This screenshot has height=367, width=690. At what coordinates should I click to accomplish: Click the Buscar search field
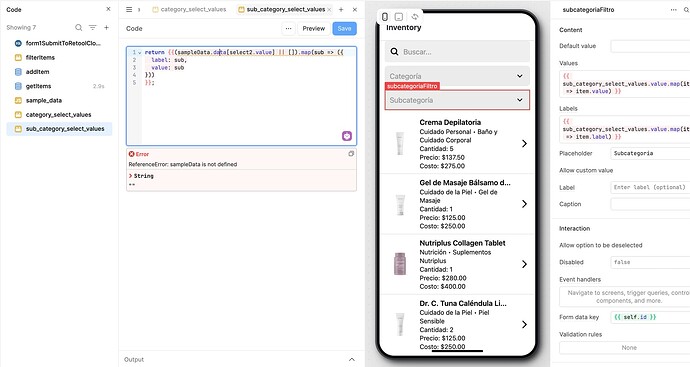[x=457, y=52]
